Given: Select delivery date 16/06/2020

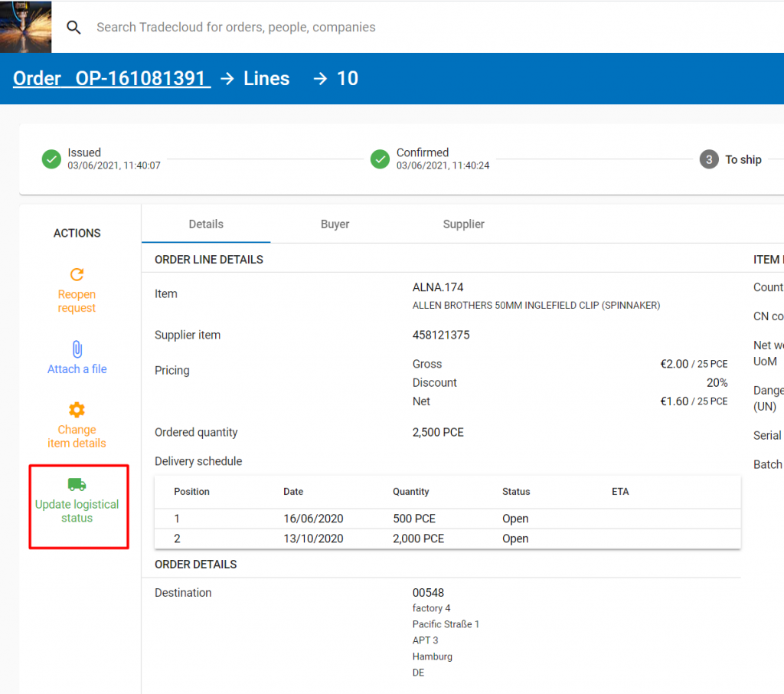Looking at the screenshot, I should coord(313,519).
